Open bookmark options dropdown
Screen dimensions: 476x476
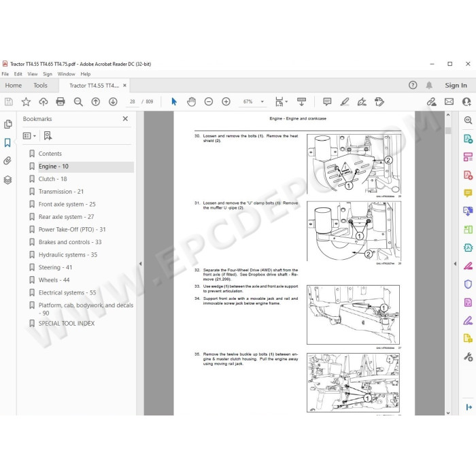[29, 136]
